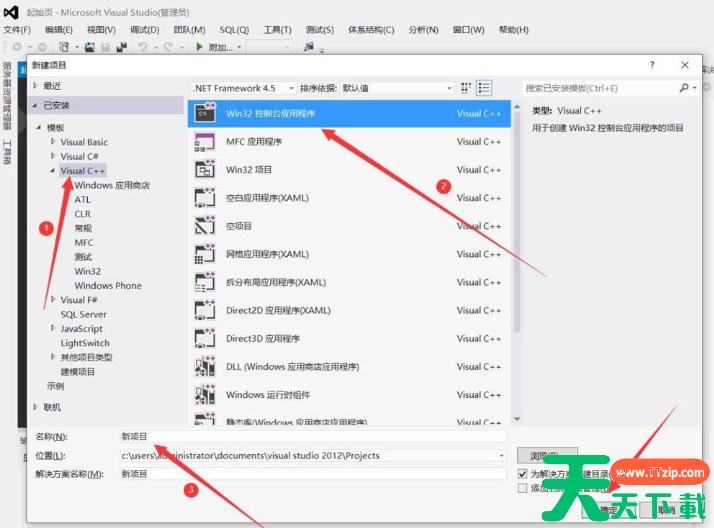
Task: Click the template list vertical scrollbar
Action: 517,223
